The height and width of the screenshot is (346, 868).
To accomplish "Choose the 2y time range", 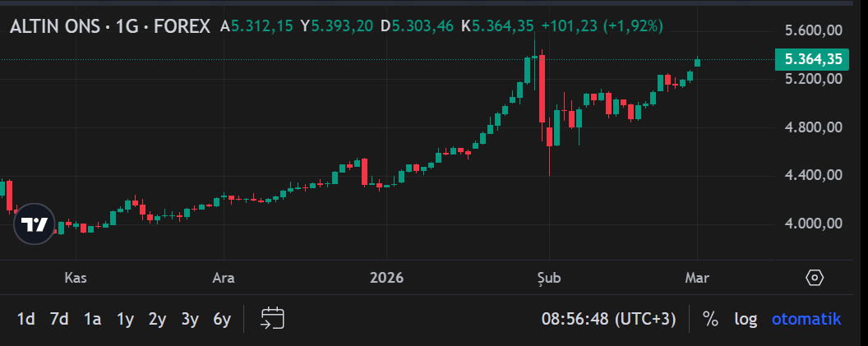I will point(157,319).
